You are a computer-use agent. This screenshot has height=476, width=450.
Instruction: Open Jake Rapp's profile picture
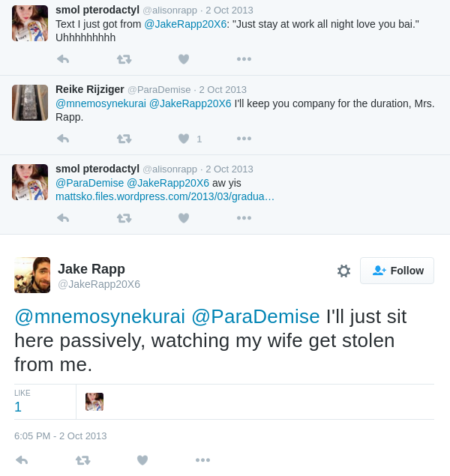coord(32,275)
